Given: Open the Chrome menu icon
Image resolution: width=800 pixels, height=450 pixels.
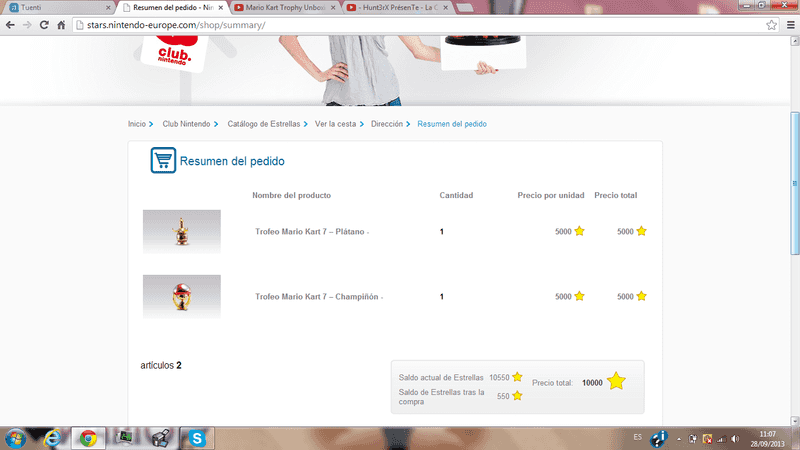Looking at the screenshot, I should pyautogui.click(x=791, y=25).
